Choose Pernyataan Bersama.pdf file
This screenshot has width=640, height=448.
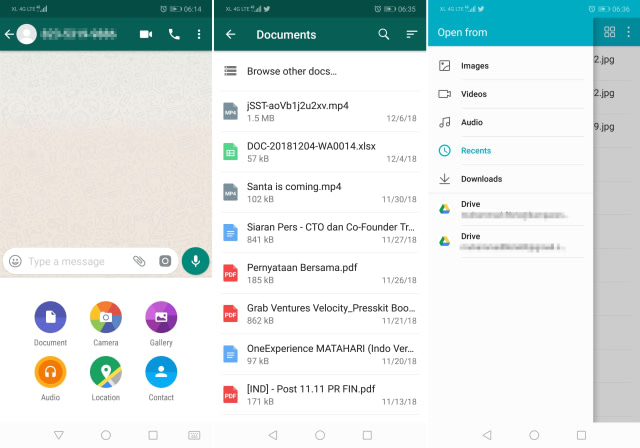[320, 273]
